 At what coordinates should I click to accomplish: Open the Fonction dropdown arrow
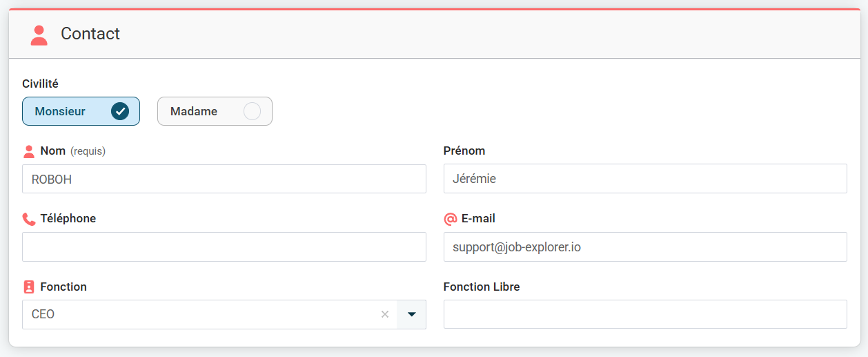tap(412, 314)
